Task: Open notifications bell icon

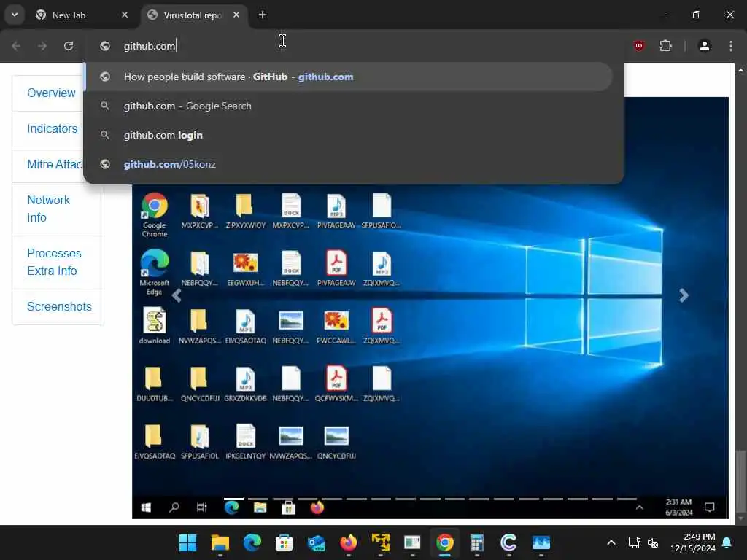Action: 727,542
